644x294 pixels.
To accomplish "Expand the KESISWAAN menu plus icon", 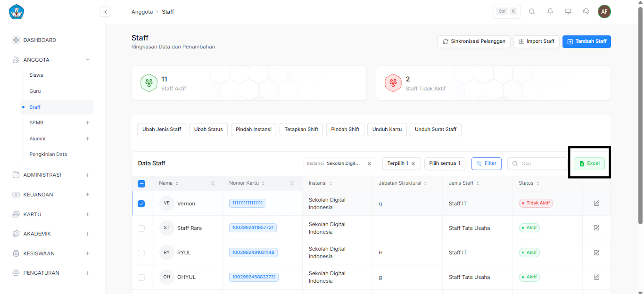I will click(87, 253).
